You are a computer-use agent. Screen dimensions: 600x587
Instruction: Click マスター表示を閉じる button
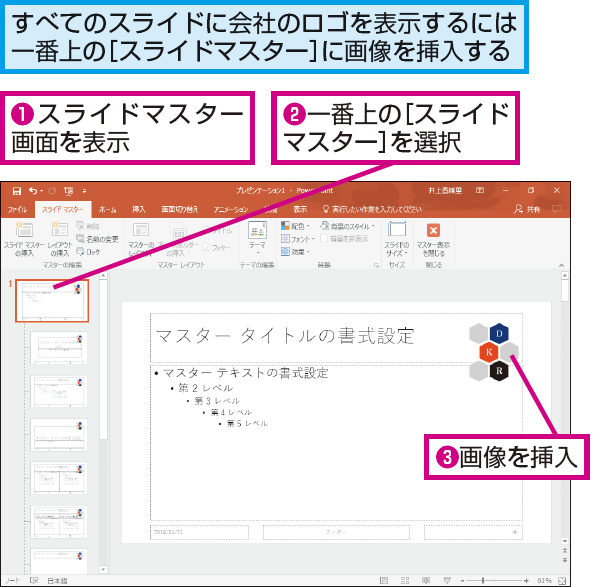click(x=433, y=239)
